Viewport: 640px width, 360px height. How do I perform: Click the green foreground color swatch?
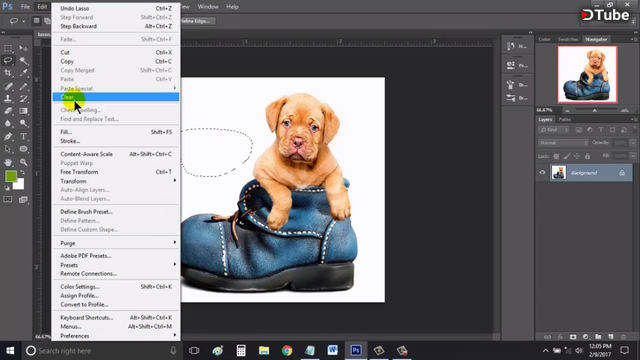click(11, 176)
